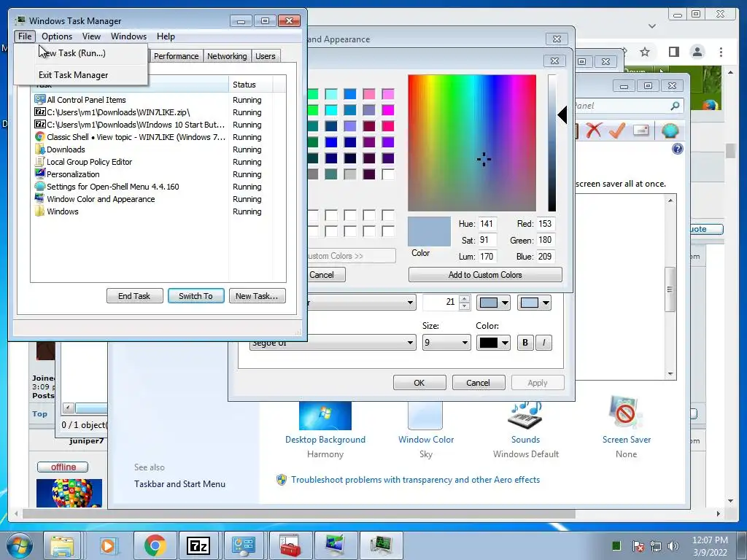Image resolution: width=747 pixels, height=560 pixels.
Task: Click the Screen Saver thumbnail icon
Action: (624, 413)
